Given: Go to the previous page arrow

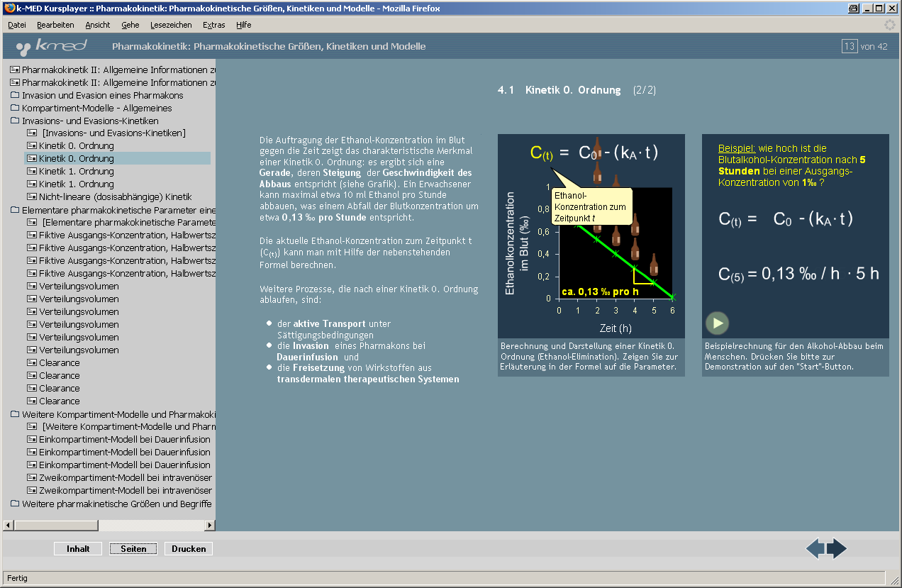Looking at the screenshot, I should pyautogui.click(x=815, y=548).
